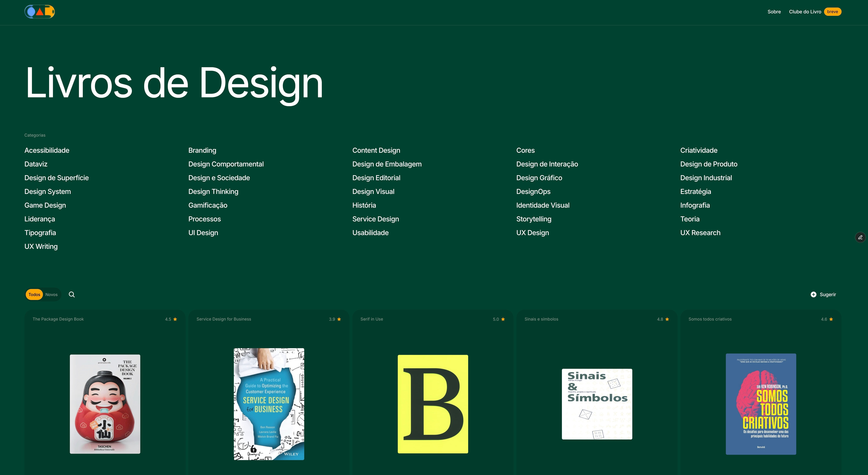Open the Tipografia category

(40, 233)
